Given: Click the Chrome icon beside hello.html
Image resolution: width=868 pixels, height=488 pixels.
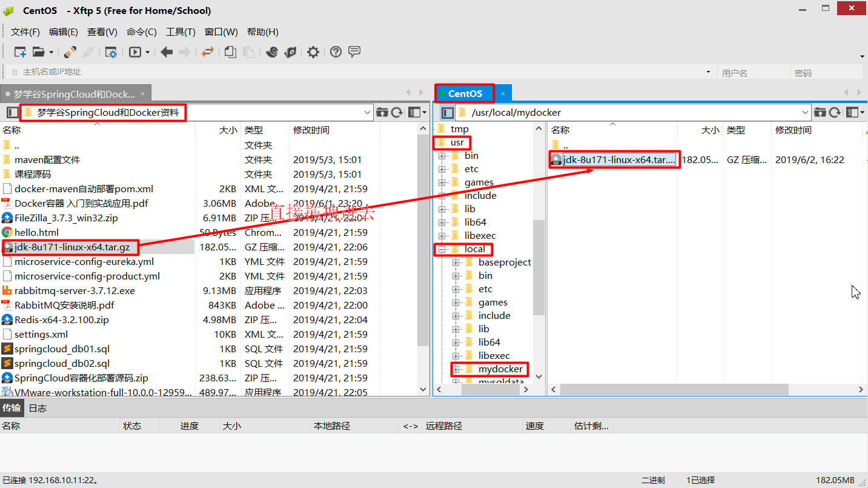Looking at the screenshot, I should pyautogui.click(x=7, y=232).
